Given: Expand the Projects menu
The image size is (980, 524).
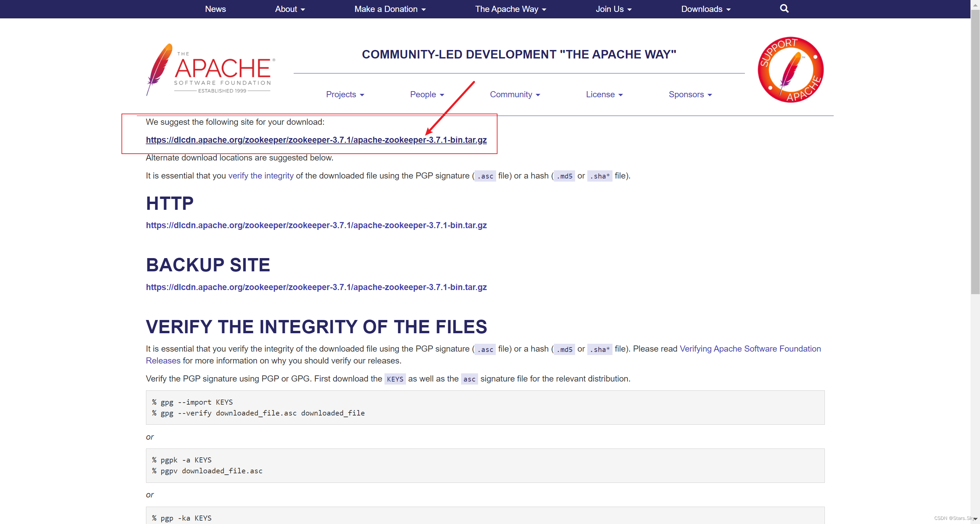Looking at the screenshot, I should [x=345, y=94].
